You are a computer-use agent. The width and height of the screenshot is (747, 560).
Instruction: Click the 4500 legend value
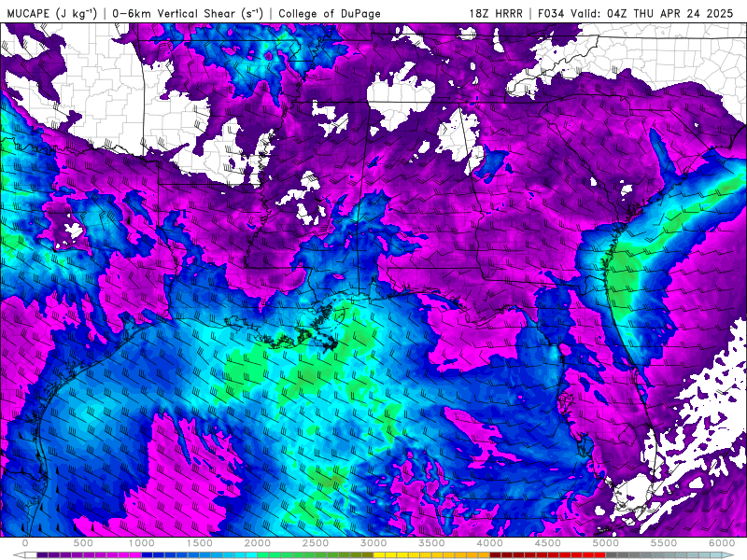click(x=548, y=543)
